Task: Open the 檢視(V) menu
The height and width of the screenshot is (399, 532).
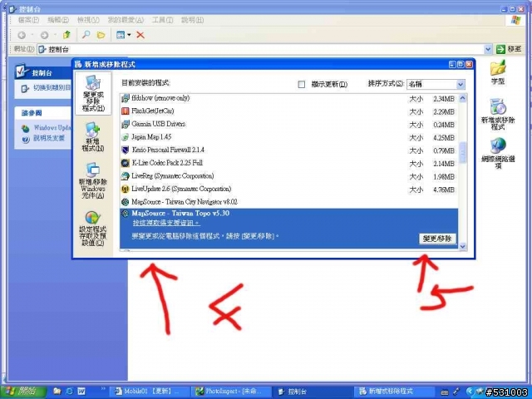Action: pos(88,20)
